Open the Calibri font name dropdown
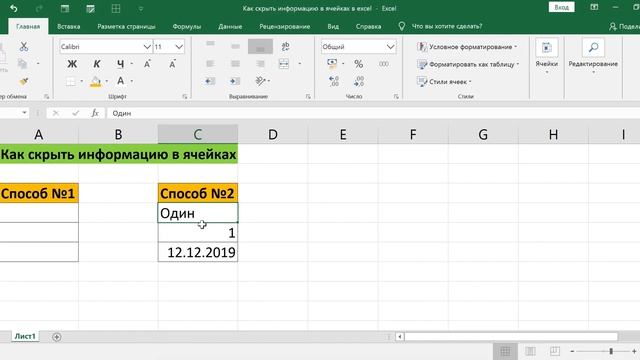The image size is (640, 360). (x=147, y=47)
